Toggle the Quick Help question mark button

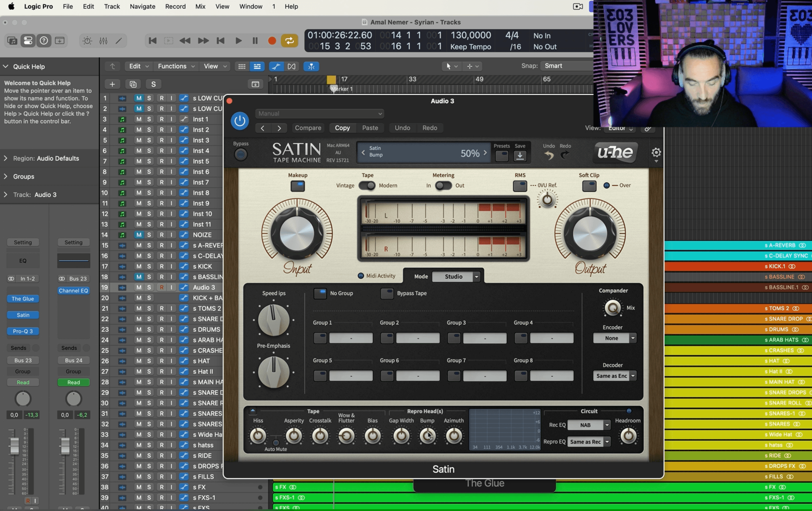pyautogui.click(x=44, y=41)
